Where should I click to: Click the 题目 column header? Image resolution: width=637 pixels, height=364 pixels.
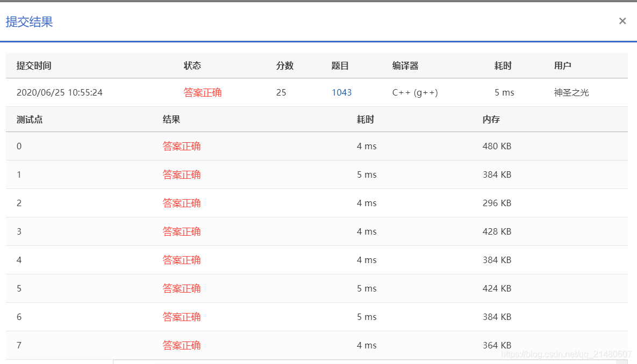coord(340,65)
